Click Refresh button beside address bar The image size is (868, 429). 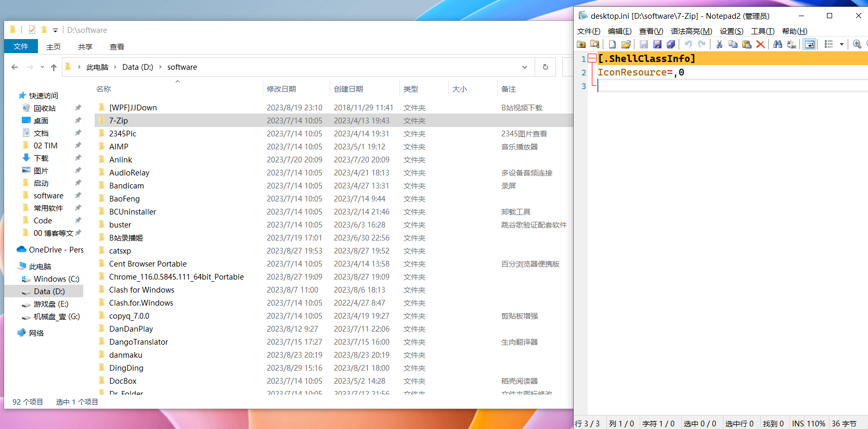546,67
